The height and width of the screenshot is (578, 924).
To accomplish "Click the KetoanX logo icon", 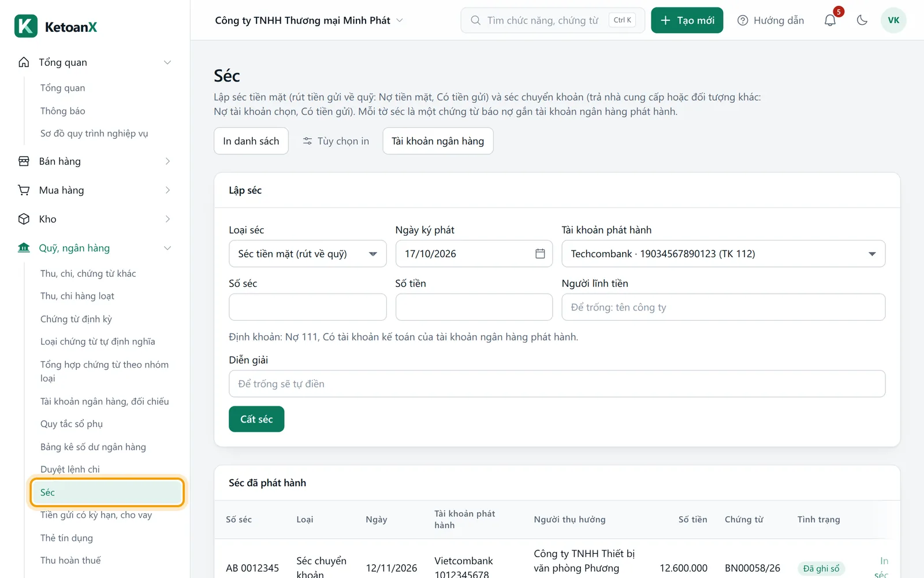I will pos(26,26).
